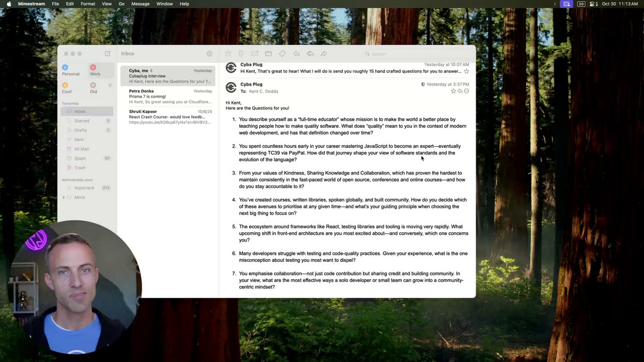Open the View menu
Viewport: 644px width, 362px height.
pyautogui.click(x=107, y=4)
